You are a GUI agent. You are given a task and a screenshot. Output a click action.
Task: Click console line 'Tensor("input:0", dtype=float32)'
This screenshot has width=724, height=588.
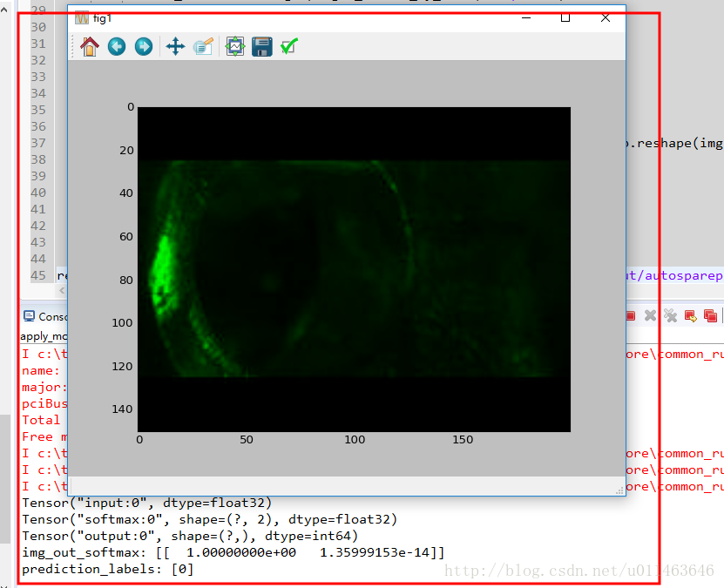tap(147, 504)
